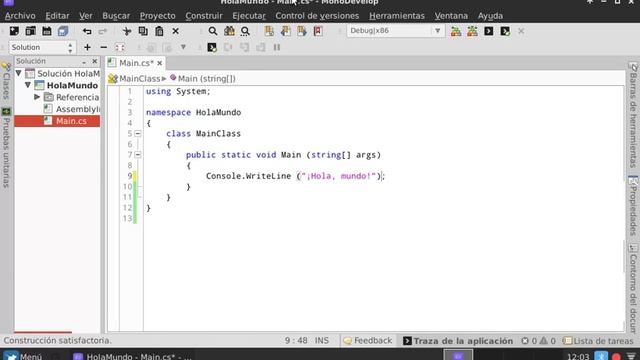Click the Undo arrow icon
640x360 pixels.
(x=87, y=31)
